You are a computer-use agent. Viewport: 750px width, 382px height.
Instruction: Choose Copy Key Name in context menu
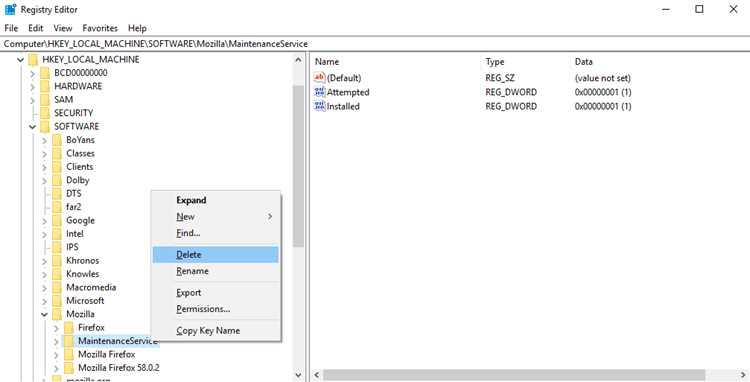point(215,330)
